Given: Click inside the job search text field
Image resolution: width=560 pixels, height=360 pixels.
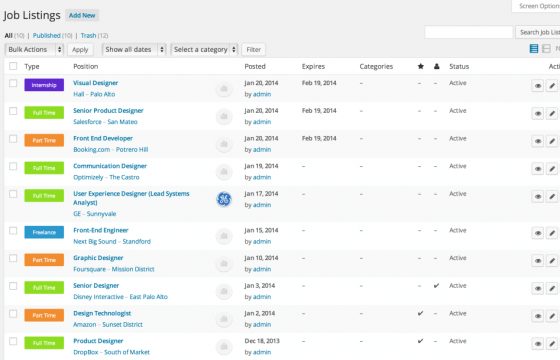Looking at the screenshot, I should pyautogui.click(x=469, y=32).
